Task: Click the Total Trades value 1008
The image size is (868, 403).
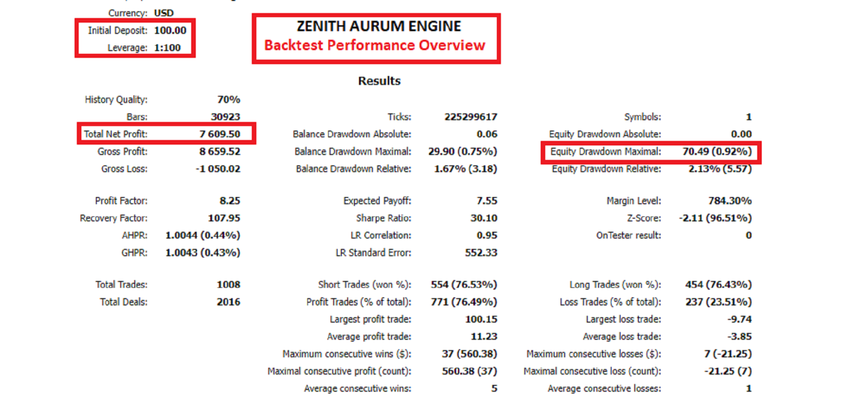Action: pos(228,285)
